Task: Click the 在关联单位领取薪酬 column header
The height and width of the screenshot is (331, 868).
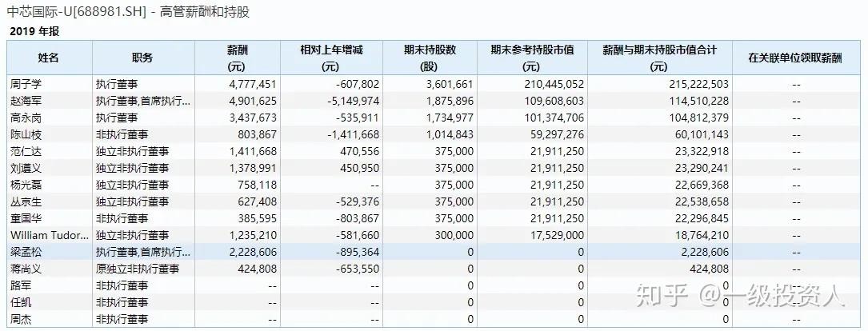Action: (x=795, y=58)
